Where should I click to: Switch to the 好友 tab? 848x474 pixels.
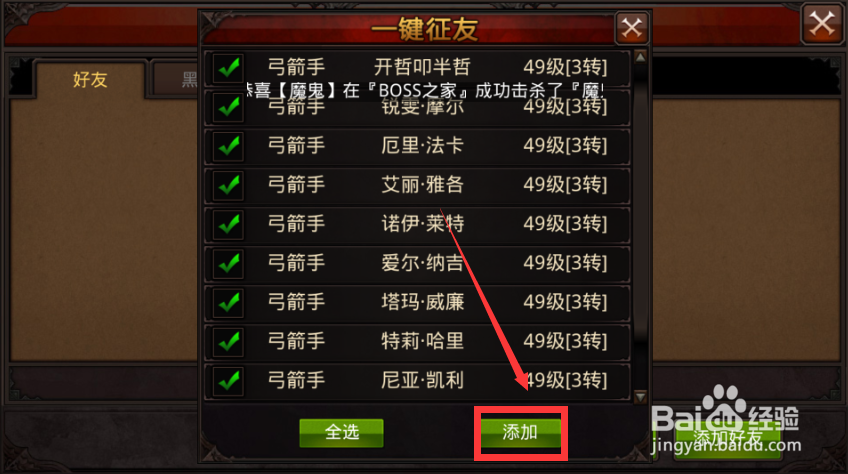90,80
